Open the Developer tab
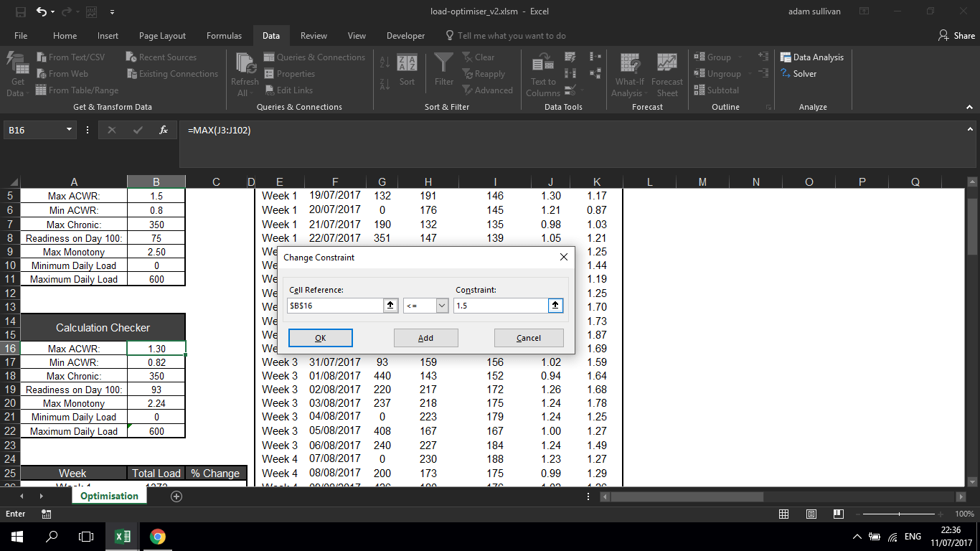The image size is (980, 551). coord(405,35)
